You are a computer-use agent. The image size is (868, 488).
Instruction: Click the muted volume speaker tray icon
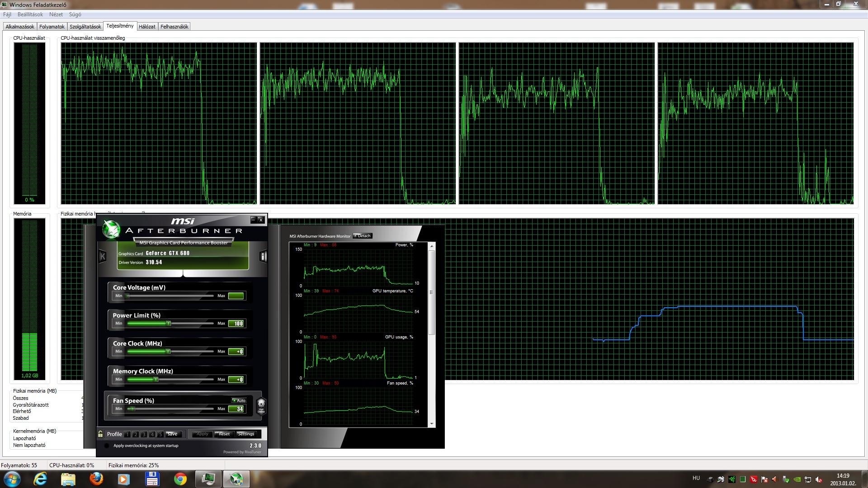pyautogui.click(x=819, y=479)
